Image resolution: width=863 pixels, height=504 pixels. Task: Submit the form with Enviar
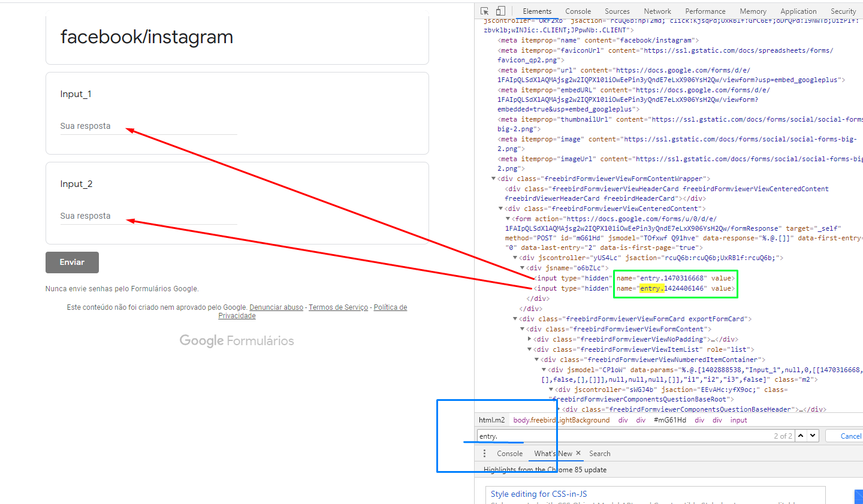(x=72, y=262)
